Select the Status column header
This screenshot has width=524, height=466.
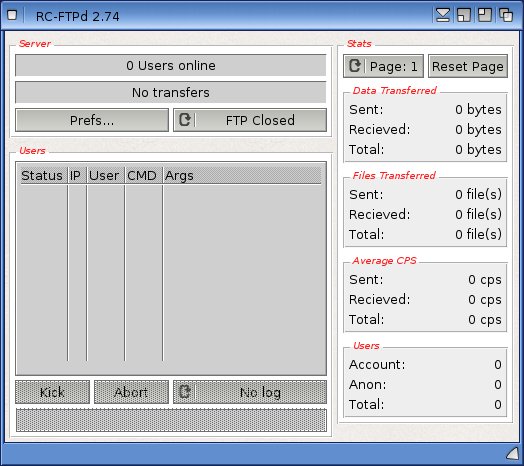[42, 175]
